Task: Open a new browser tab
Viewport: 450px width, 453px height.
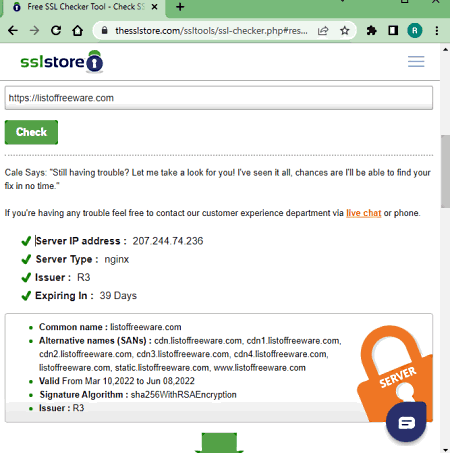Action: tap(180, 7)
